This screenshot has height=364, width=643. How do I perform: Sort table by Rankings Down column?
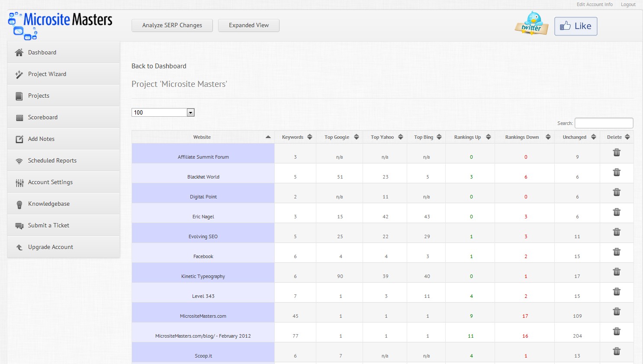pos(524,137)
